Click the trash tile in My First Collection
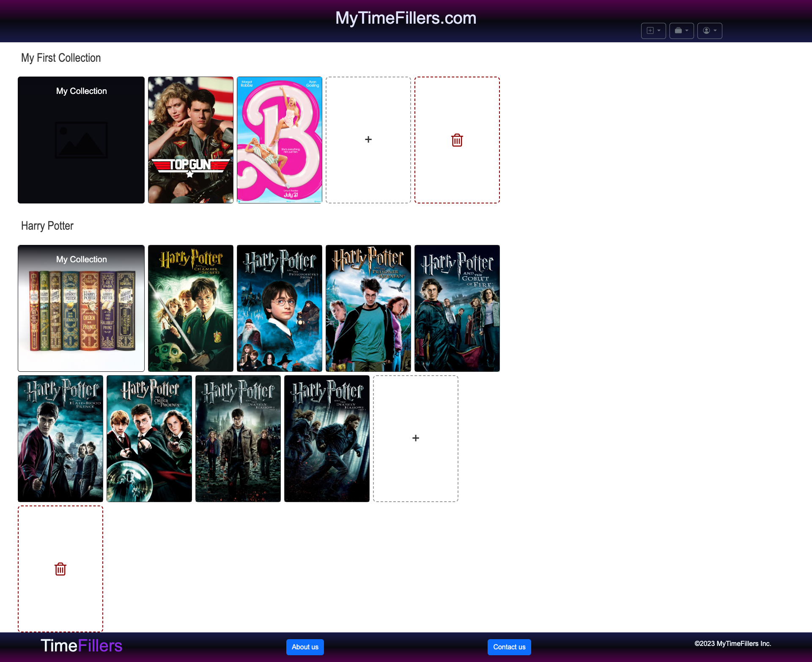Screen dimensions: 812x662 tap(457, 140)
